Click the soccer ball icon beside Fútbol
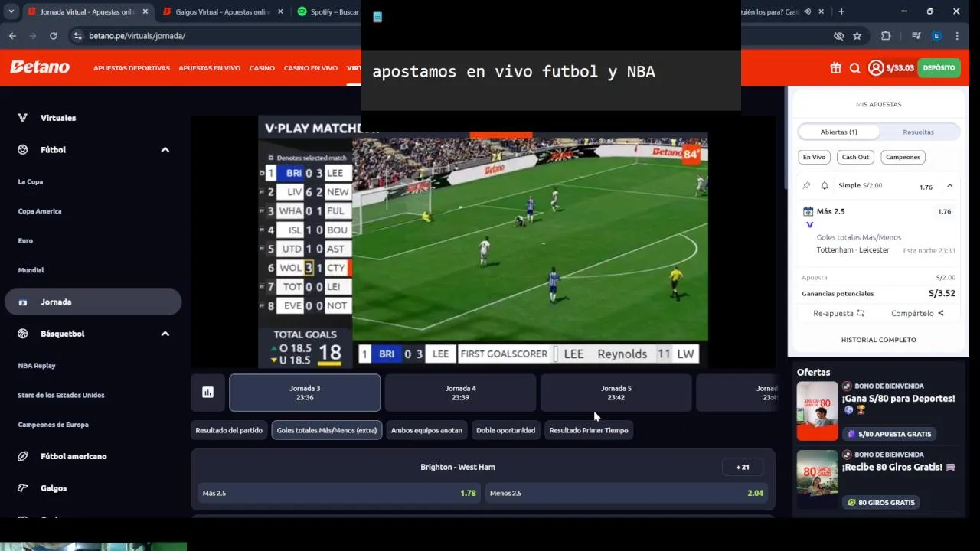 click(22, 150)
